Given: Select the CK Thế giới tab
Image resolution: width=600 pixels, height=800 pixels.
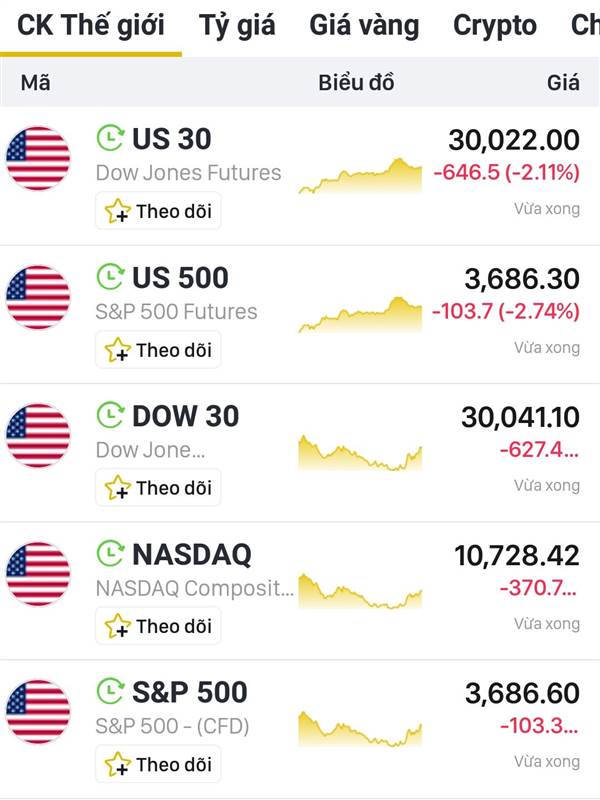Looking at the screenshot, I should pos(91,26).
